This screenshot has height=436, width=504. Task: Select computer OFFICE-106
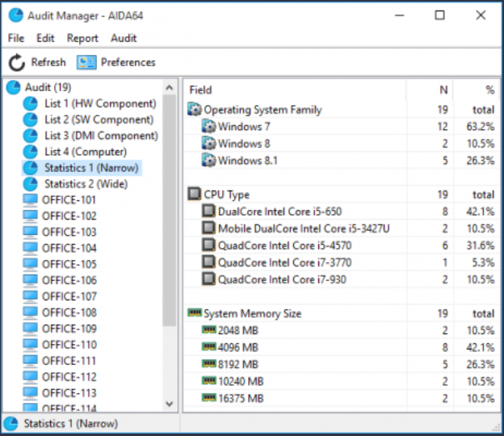[69, 280]
